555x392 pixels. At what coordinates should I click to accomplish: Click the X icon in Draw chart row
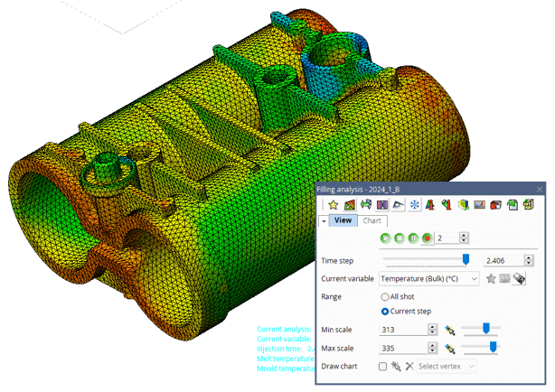point(409,366)
